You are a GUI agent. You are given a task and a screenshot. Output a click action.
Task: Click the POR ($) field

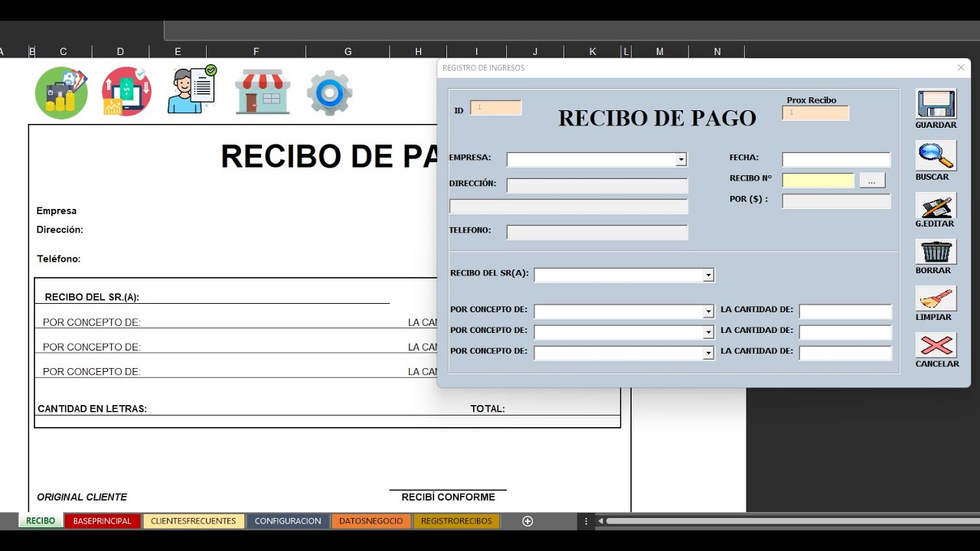pos(836,201)
